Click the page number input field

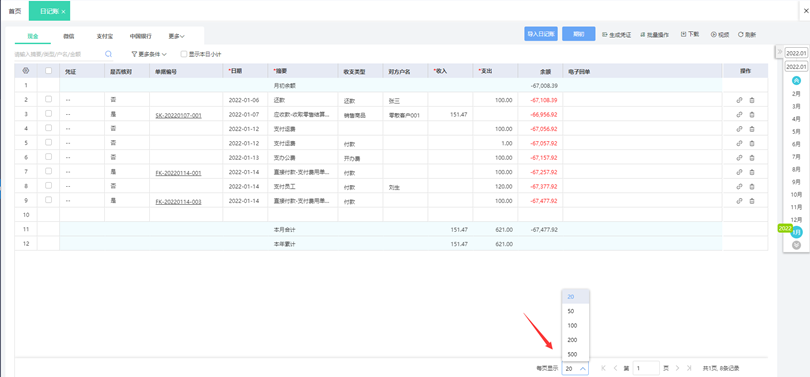tap(646, 368)
